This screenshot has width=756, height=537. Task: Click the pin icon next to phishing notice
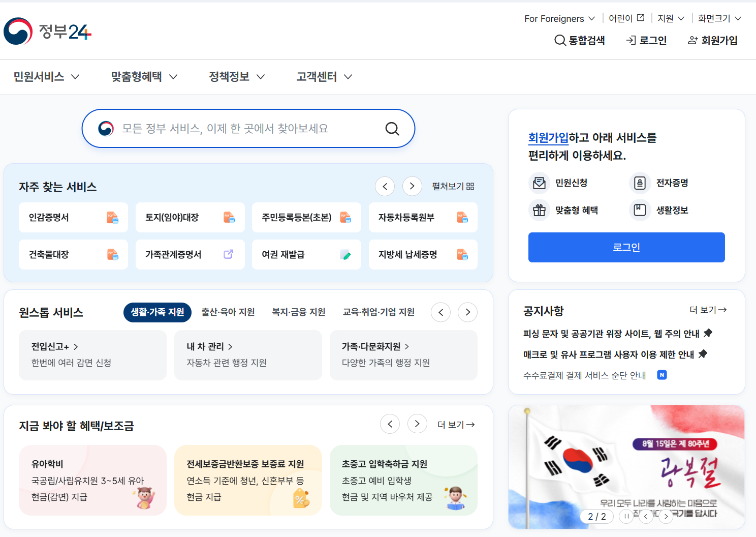(x=709, y=333)
